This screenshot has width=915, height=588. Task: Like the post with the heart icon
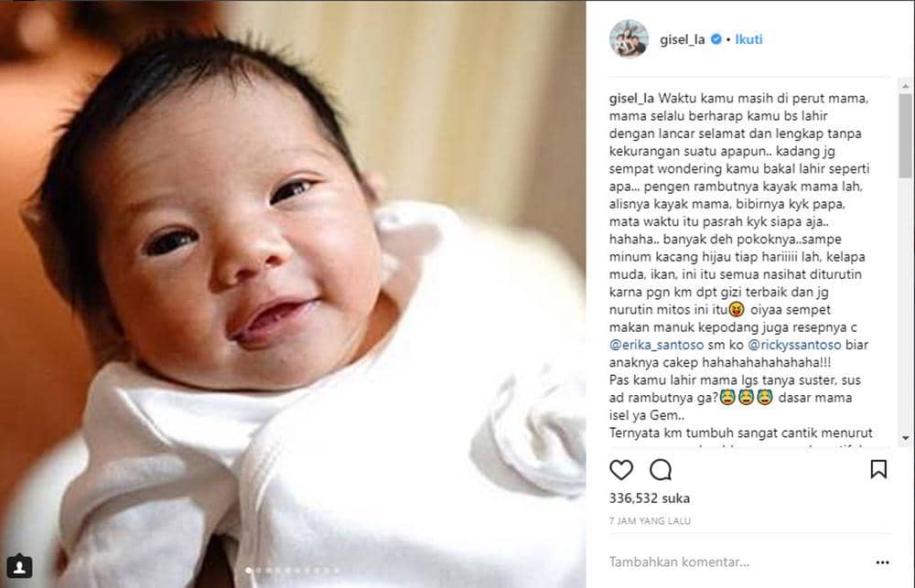tap(621, 470)
